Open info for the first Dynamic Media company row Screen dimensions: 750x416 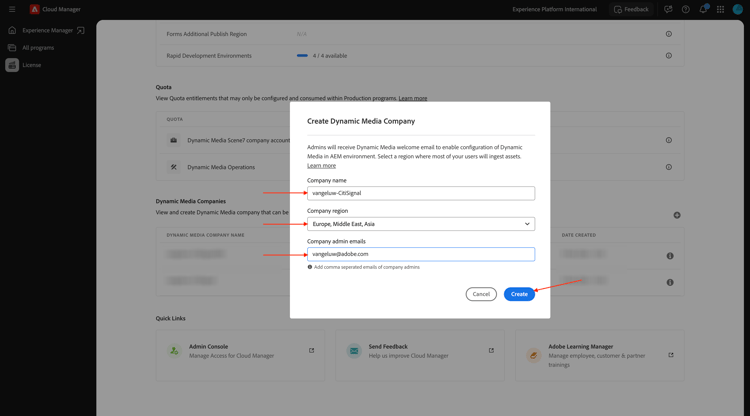(x=670, y=256)
